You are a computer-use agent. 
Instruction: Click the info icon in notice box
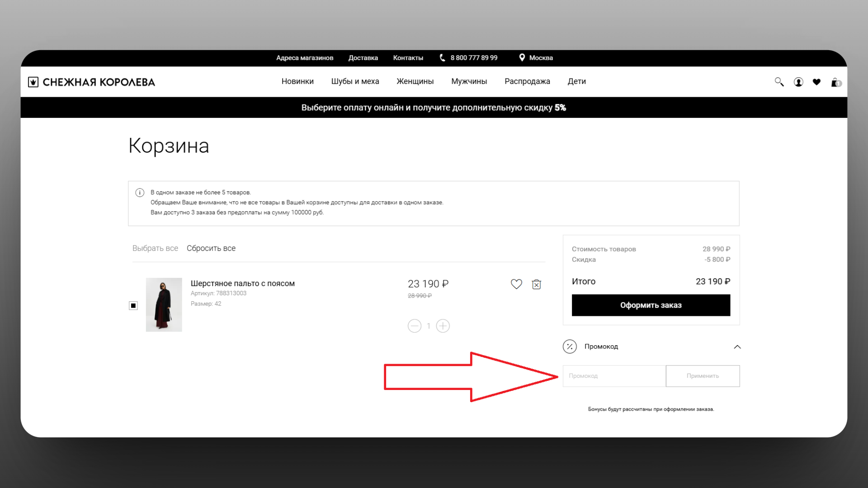140,192
